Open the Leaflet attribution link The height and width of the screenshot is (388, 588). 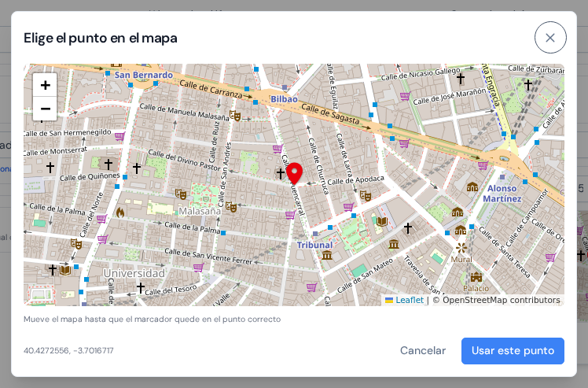tap(410, 300)
